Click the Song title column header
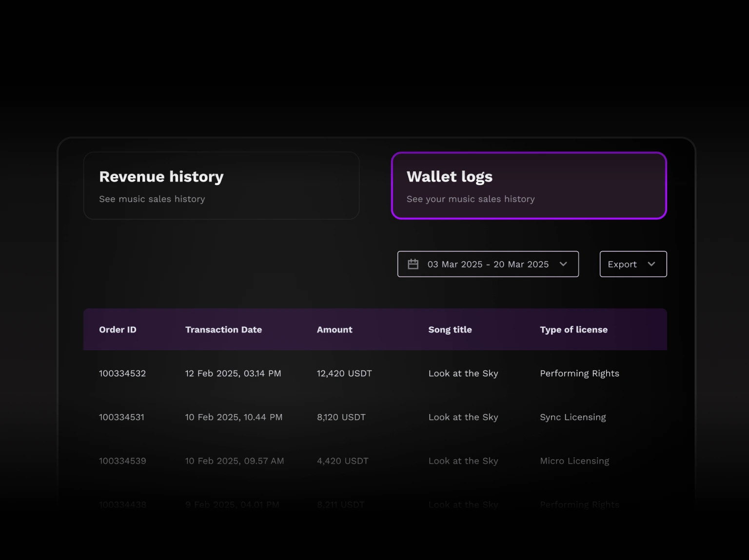Screen dimensions: 749x560 (450, 330)
